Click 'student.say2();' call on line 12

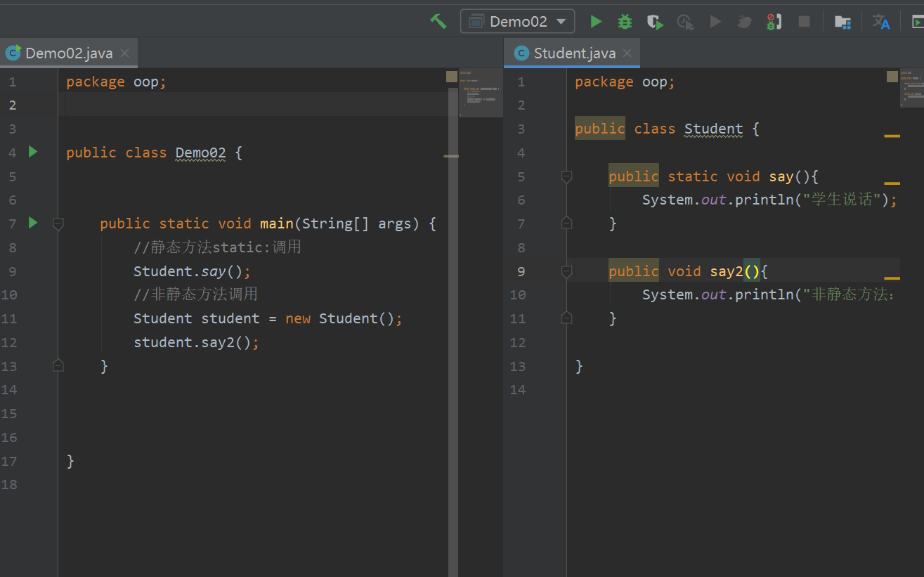(197, 342)
